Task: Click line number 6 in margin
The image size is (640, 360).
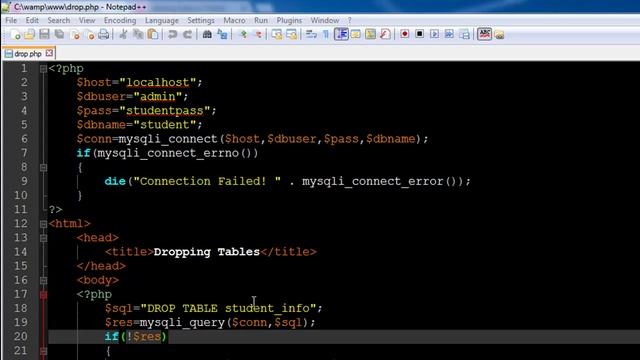Action: point(24,139)
